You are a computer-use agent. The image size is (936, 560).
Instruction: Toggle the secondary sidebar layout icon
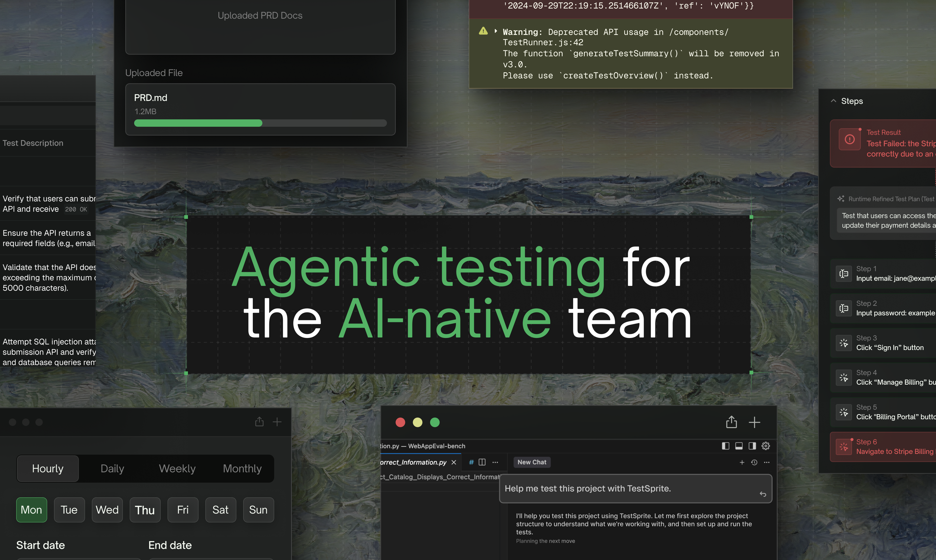752,447
